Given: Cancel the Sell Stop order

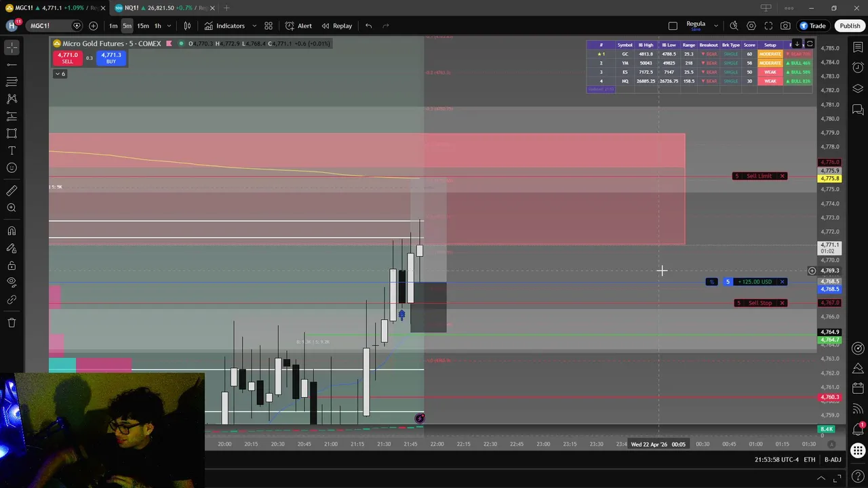Looking at the screenshot, I should click(782, 303).
